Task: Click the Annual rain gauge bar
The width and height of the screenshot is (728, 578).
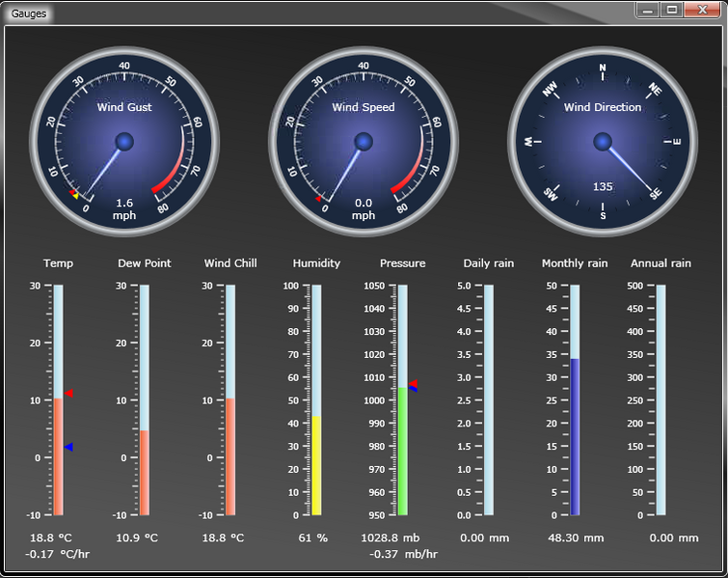Action: (661, 399)
